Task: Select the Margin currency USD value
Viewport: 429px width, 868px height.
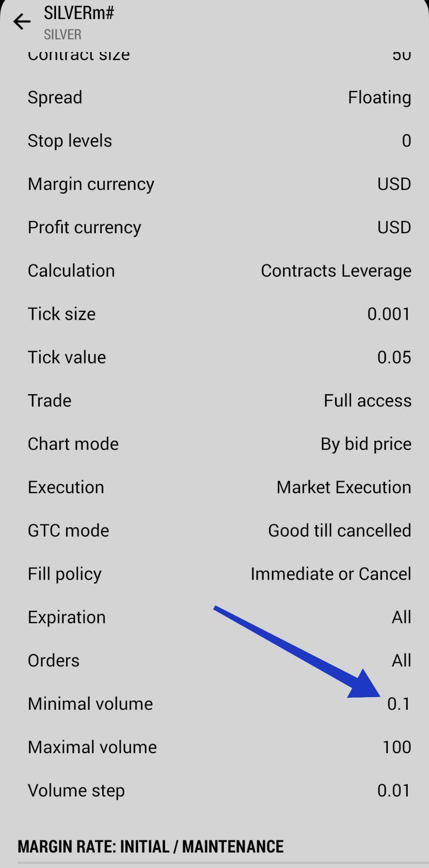Action: coord(394,184)
